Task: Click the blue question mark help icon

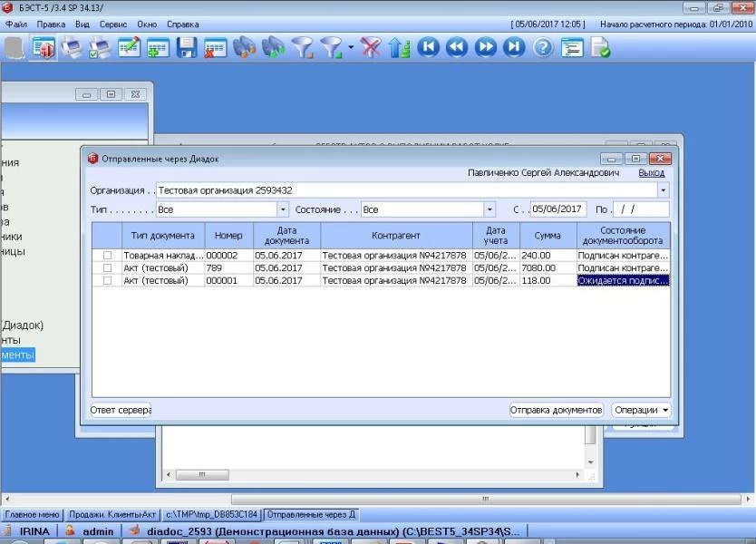Action: tap(543, 48)
